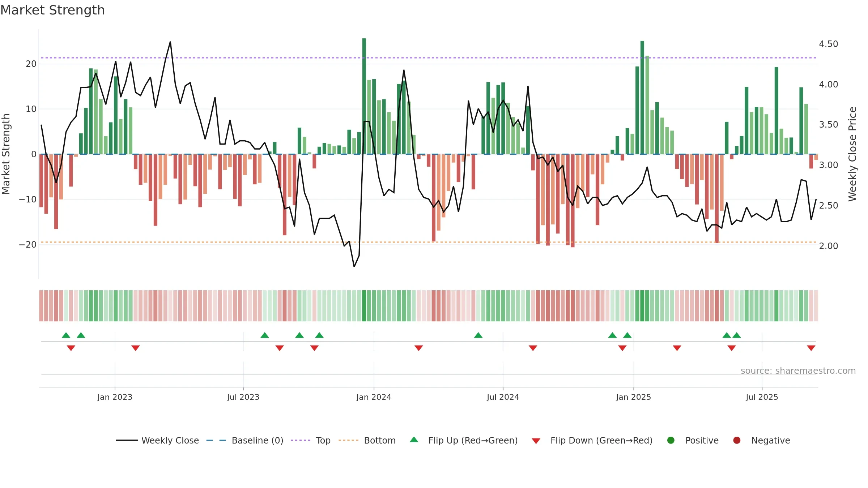Select the last red flip-down marker after Jul 2025
Viewport: 868px width, 488px height.
pos(811,348)
